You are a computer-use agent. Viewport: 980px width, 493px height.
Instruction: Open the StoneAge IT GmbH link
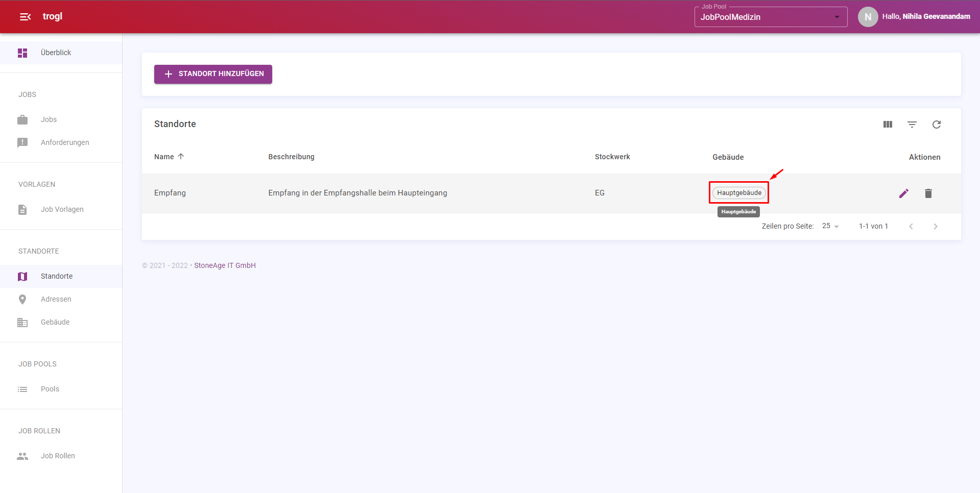225,265
